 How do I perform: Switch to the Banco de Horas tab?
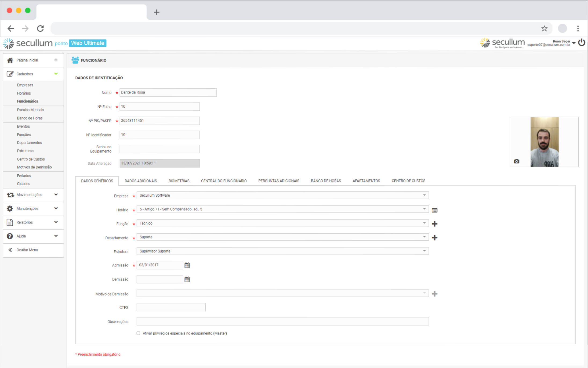[x=326, y=181]
